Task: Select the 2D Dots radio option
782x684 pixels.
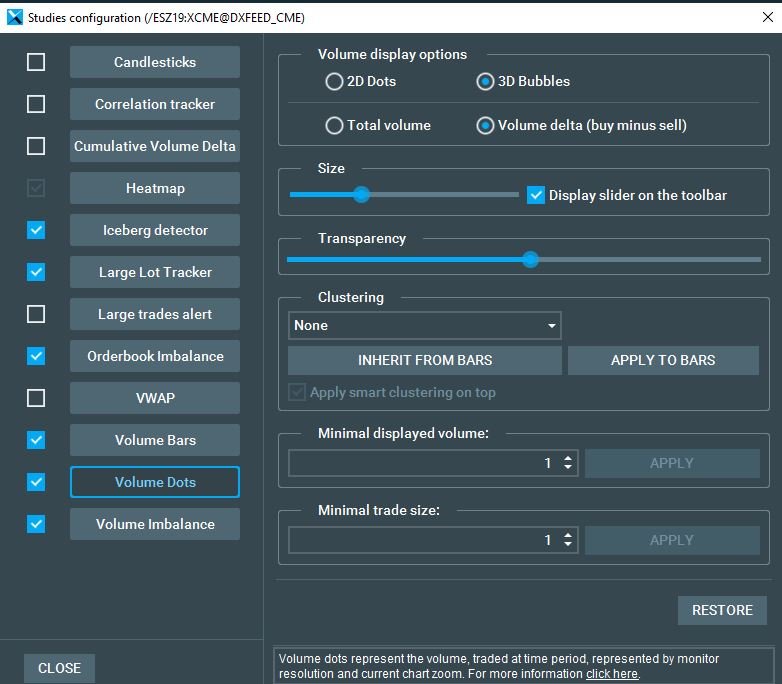Action: click(x=334, y=82)
